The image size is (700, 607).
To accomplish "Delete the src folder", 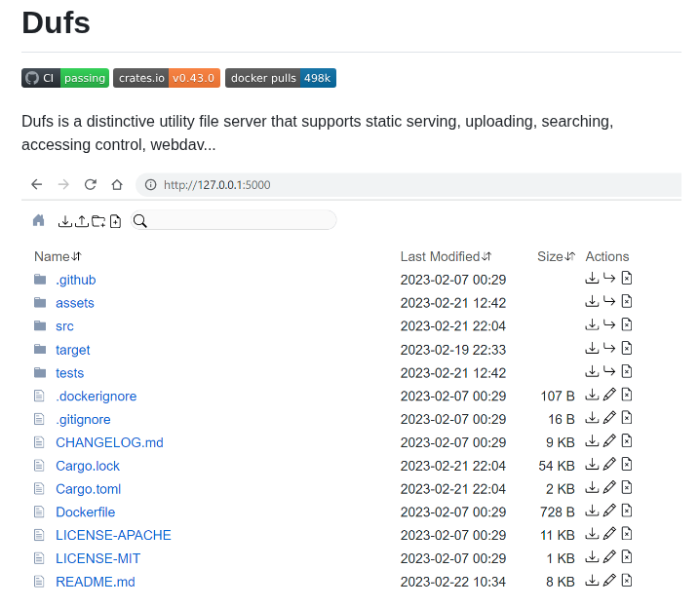I will (627, 324).
